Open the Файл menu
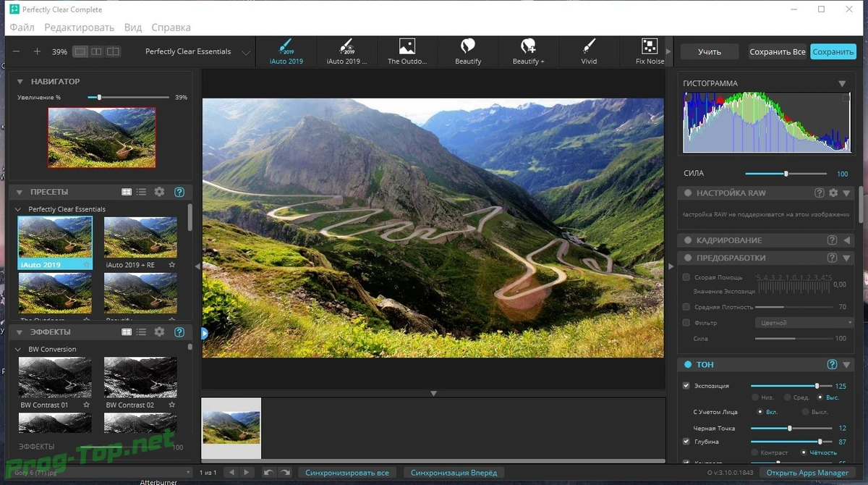868x485 pixels. coord(22,28)
